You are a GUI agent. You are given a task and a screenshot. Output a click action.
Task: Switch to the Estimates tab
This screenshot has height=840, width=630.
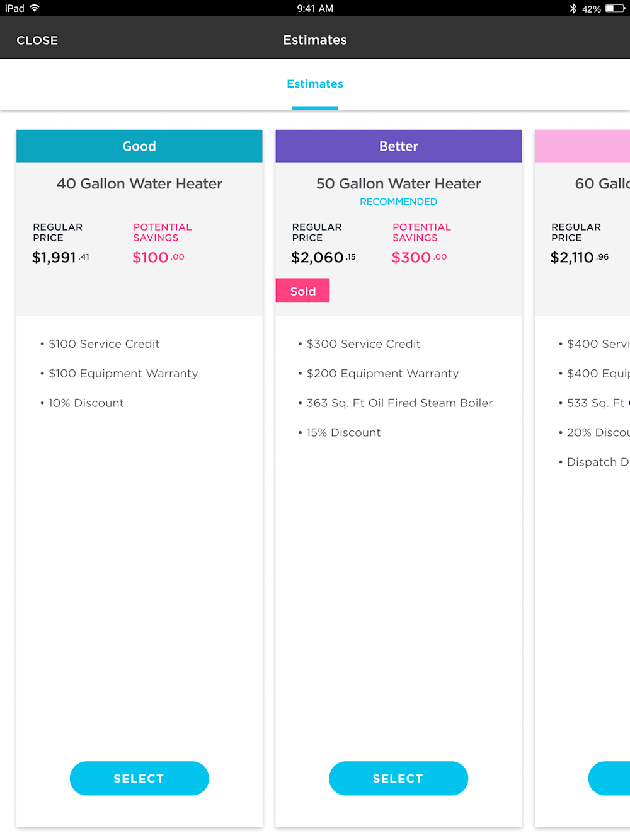click(315, 84)
